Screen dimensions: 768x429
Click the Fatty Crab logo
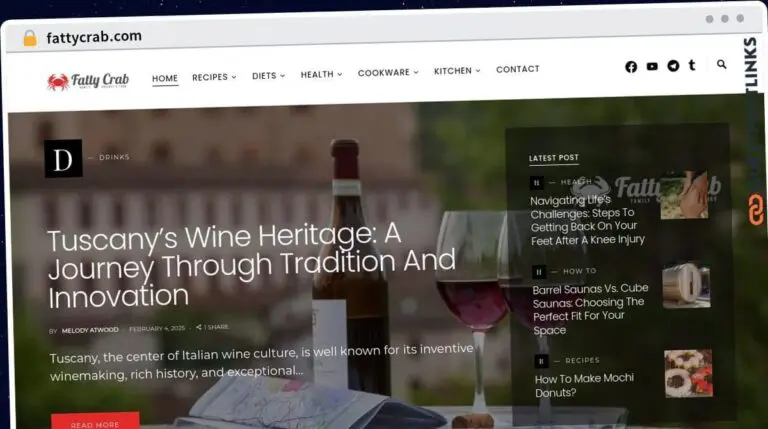(88, 81)
